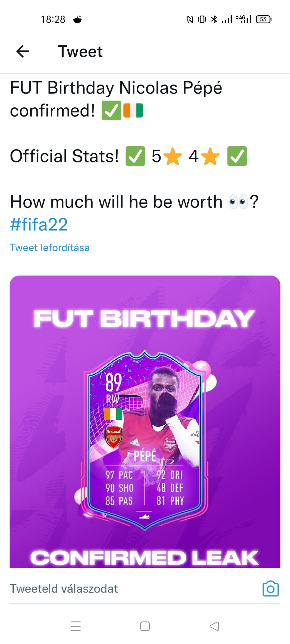Click the "Tweet lefordítása" translate link

(50, 248)
